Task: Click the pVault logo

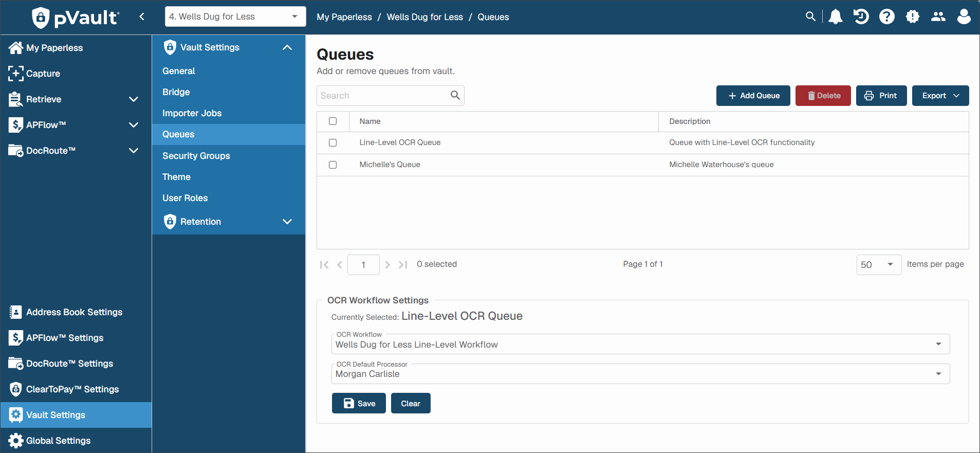Action: click(76, 17)
